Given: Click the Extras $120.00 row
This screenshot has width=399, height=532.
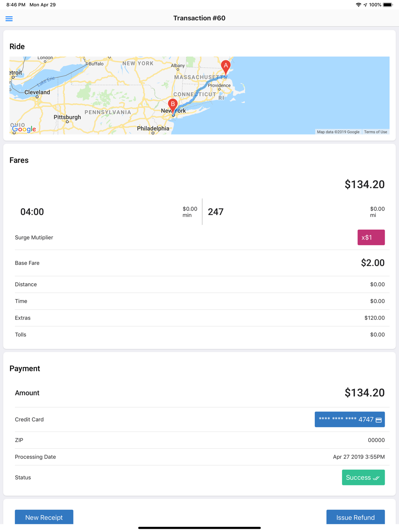Looking at the screenshot, I should click(199, 318).
